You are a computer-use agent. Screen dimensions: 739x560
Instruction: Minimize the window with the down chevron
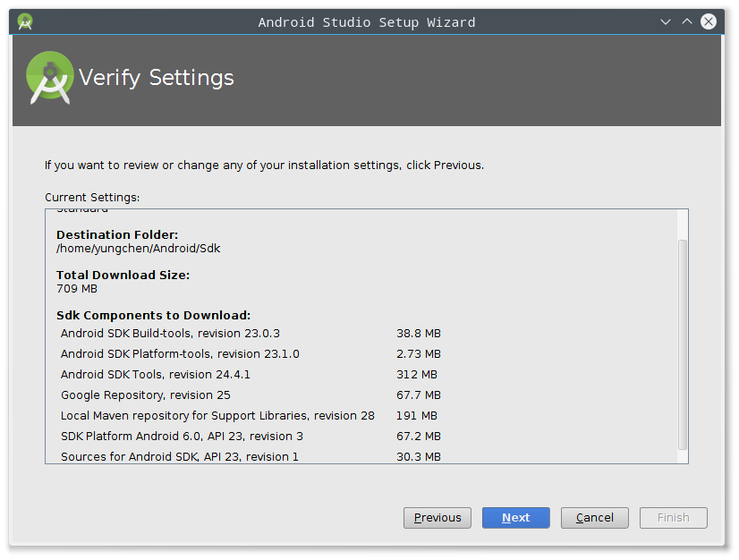pyautogui.click(x=665, y=21)
